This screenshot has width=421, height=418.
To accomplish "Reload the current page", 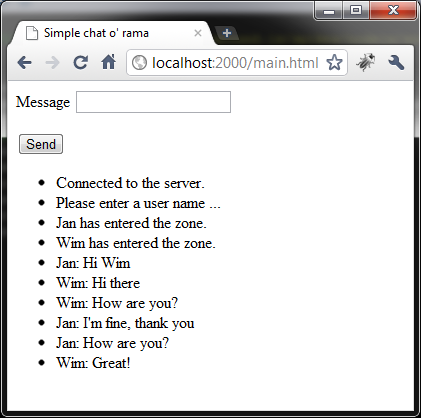I will [x=81, y=62].
